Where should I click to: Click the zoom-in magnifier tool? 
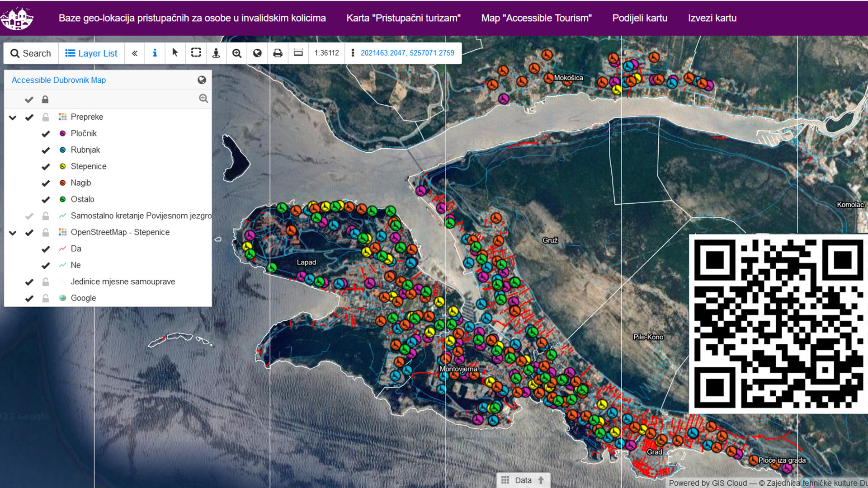[x=236, y=53]
